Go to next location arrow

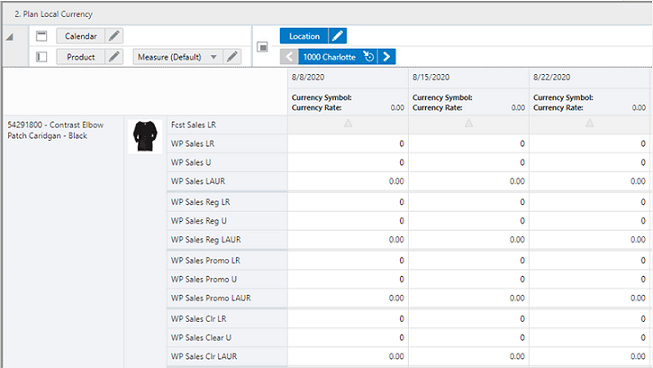[386, 57]
